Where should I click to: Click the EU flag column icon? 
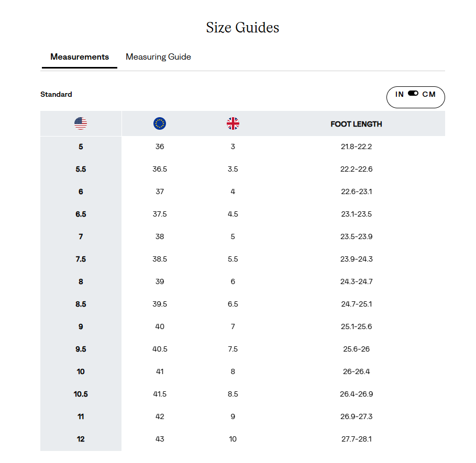[x=160, y=123]
